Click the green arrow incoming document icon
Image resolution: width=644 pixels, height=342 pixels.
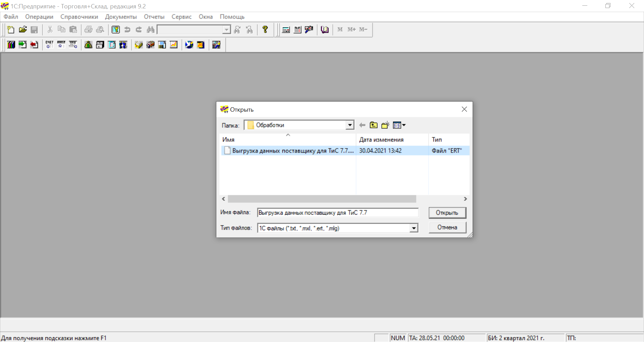click(22, 45)
